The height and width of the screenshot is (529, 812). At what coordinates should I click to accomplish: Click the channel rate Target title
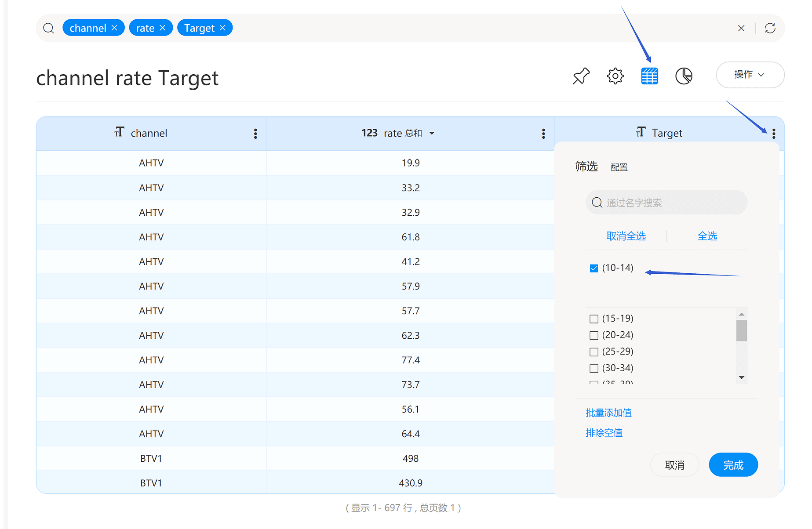[x=127, y=78]
